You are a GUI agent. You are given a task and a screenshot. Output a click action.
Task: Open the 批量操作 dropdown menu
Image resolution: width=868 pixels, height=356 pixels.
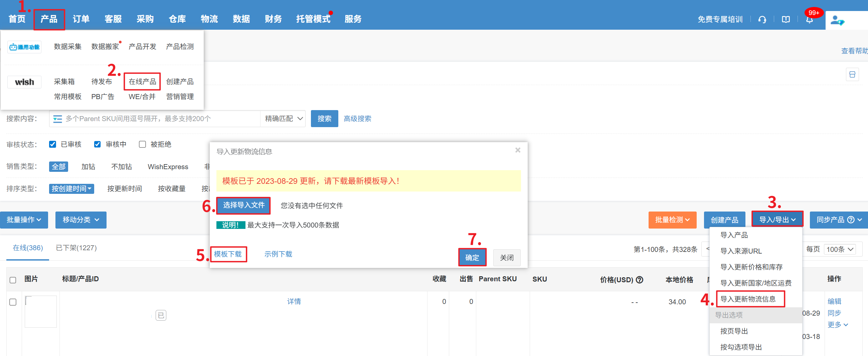pyautogui.click(x=24, y=220)
